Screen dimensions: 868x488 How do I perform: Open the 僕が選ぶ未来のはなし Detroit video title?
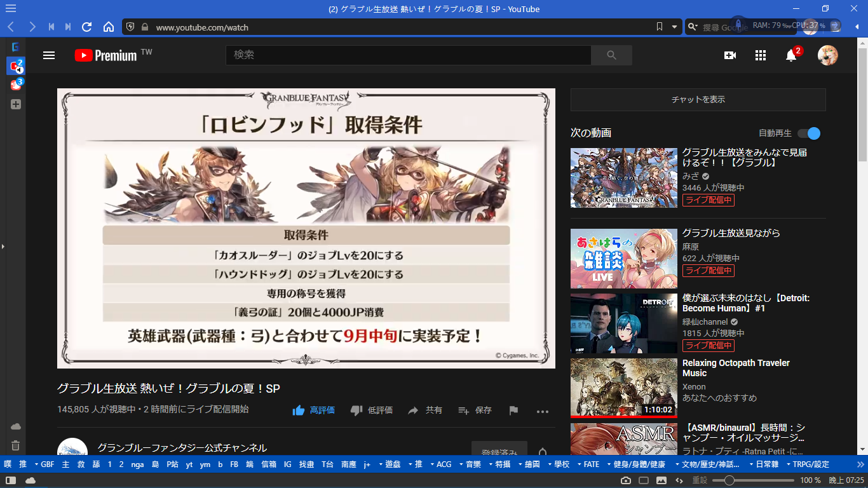tap(746, 303)
